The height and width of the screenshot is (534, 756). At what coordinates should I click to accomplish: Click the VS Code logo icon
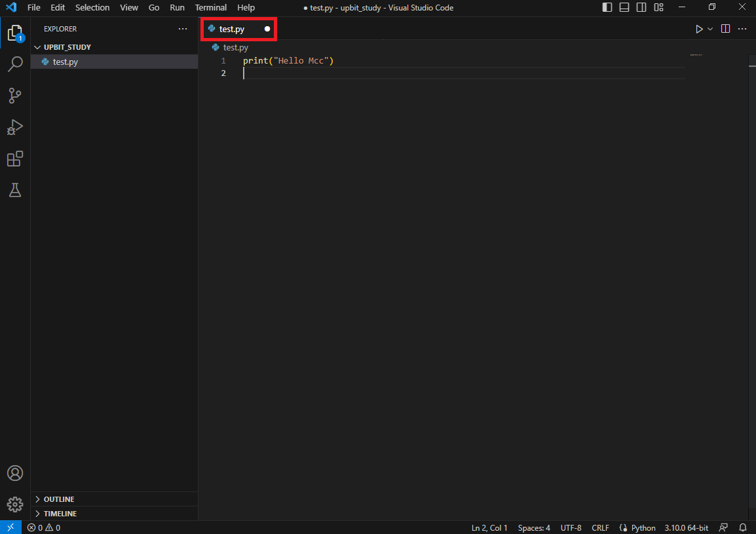click(10, 7)
